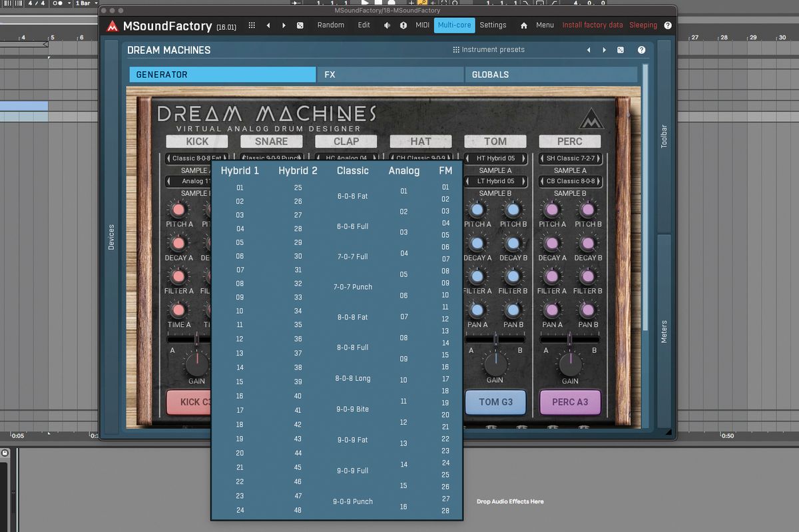Switch to the FX tab
The width and height of the screenshot is (799, 532).
click(x=390, y=74)
